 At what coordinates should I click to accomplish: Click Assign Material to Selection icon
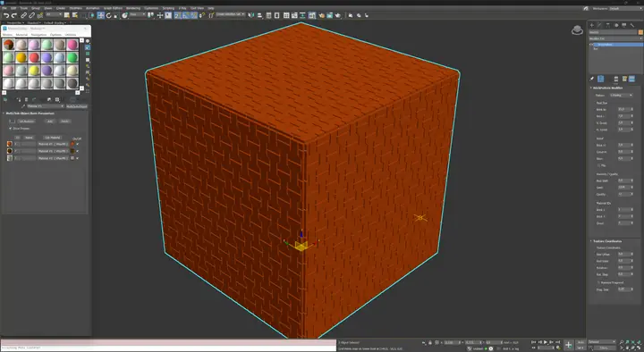tap(19, 100)
